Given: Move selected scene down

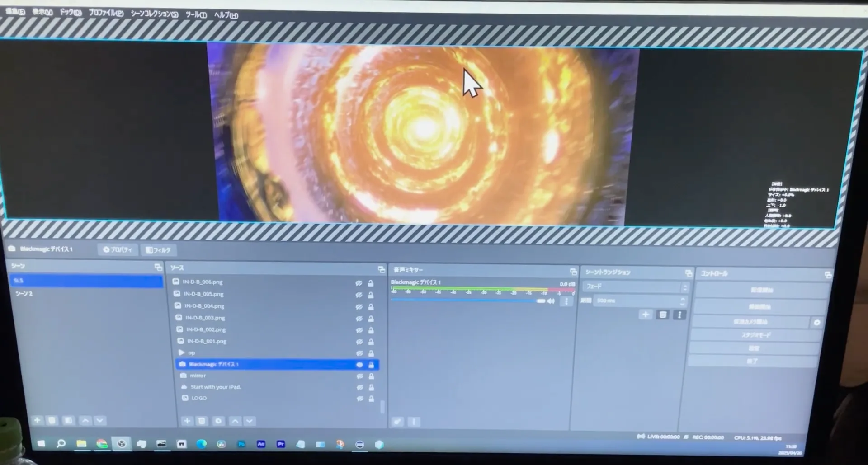Looking at the screenshot, I should [100, 420].
